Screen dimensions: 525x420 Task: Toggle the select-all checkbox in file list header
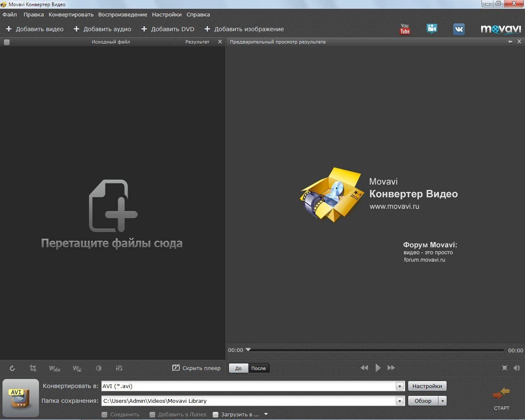(x=7, y=42)
